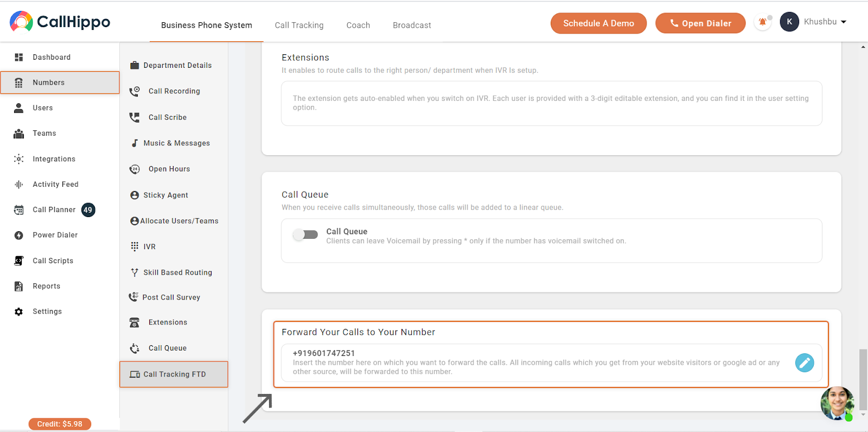Image resolution: width=868 pixels, height=432 pixels.
Task: Click the Credit: $5.98 badge
Action: click(x=60, y=424)
